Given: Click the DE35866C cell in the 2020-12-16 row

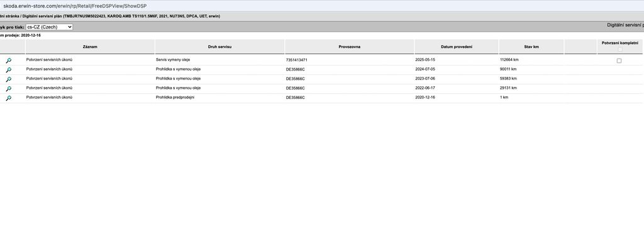Looking at the screenshot, I should click(296, 98).
